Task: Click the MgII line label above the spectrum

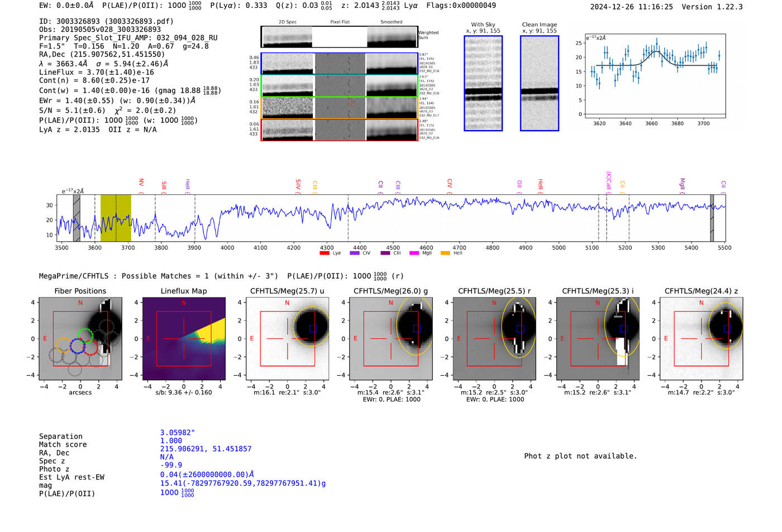Action: 682,184
